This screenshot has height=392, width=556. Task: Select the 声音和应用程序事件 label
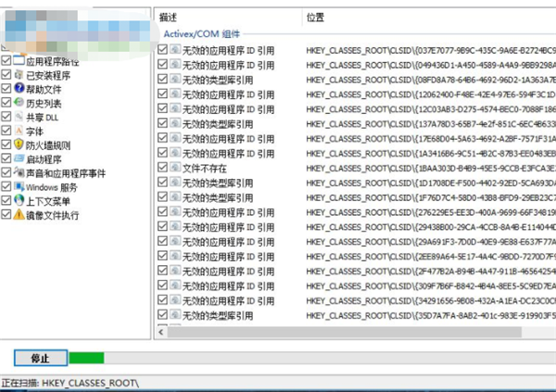pos(66,173)
